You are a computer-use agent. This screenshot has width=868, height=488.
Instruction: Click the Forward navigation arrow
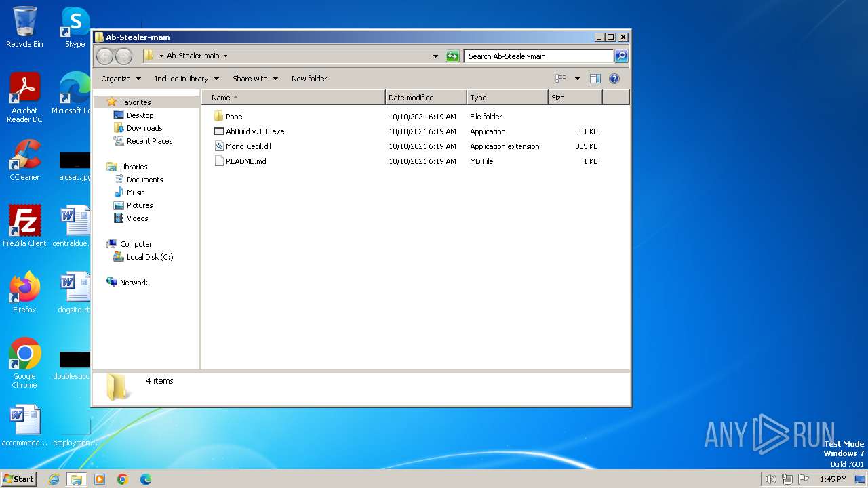tap(123, 56)
